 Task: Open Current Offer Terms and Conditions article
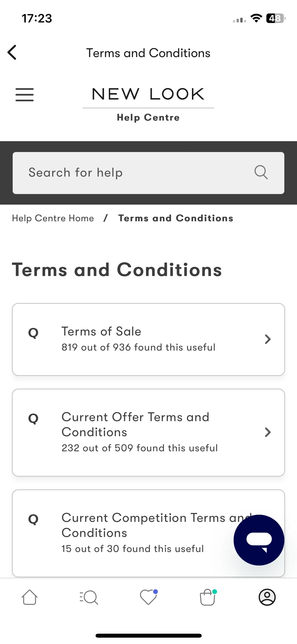148,433
